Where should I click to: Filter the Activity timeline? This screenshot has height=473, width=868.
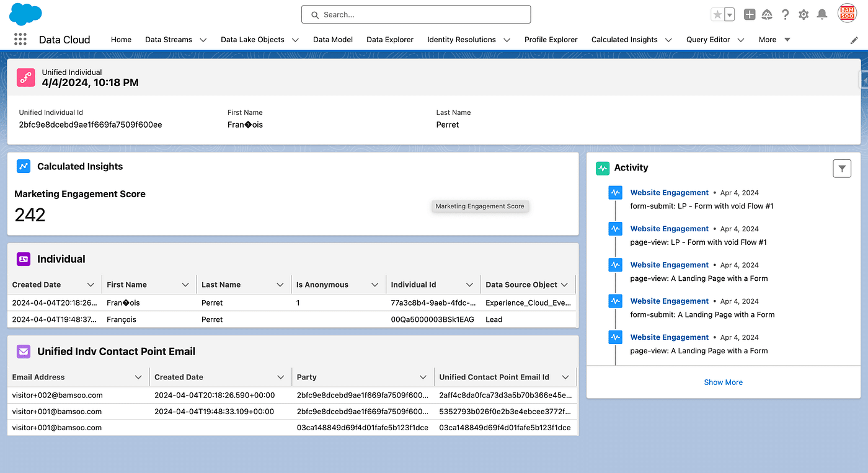pyautogui.click(x=842, y=168)
